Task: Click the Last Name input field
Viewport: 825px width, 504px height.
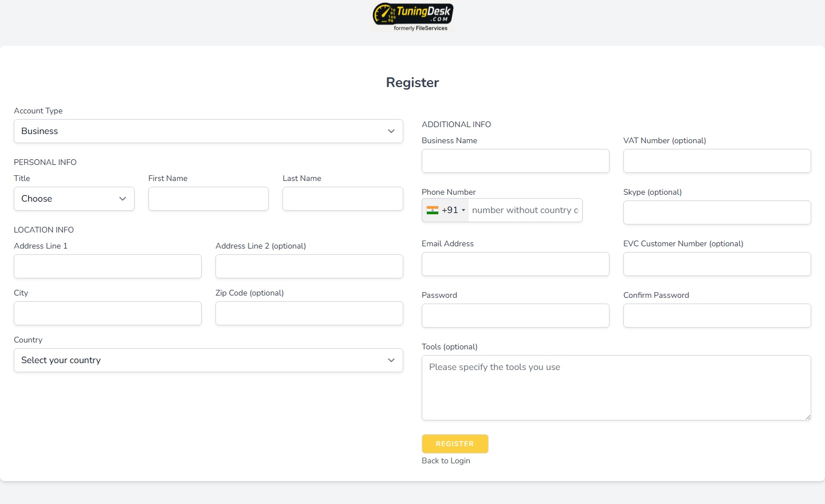Action: 342,199
